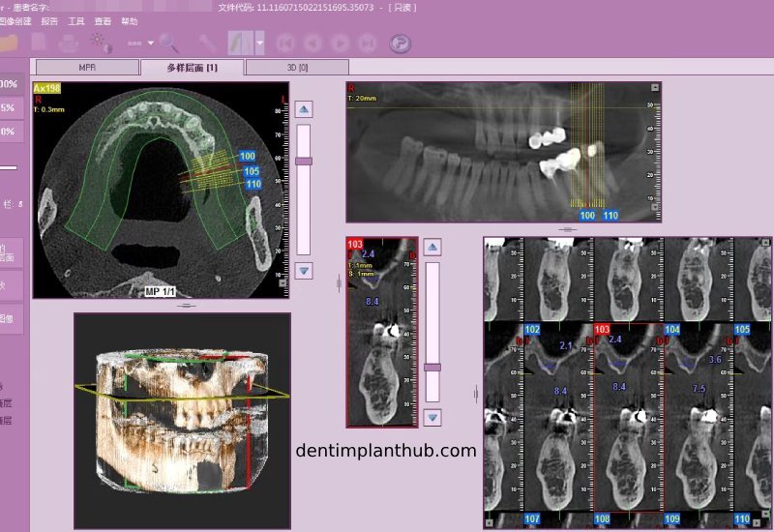Click the tool icon right of the magnifier

[x=207, y=44]
